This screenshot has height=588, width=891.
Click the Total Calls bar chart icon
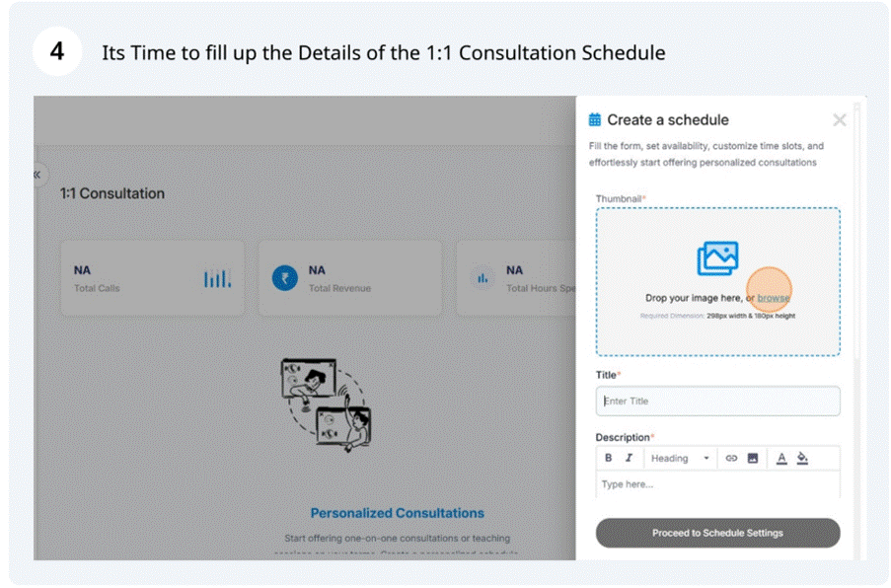(x=217, y=278)
